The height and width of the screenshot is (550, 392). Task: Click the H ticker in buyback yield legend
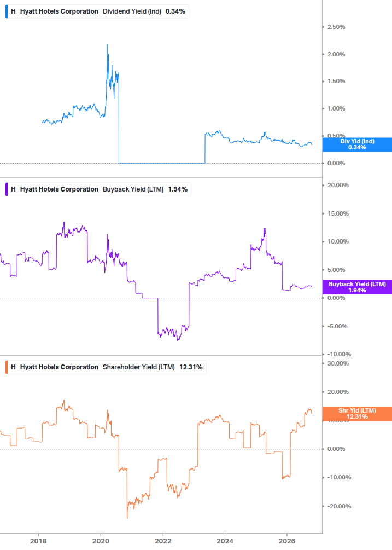(x=13, y=189)
